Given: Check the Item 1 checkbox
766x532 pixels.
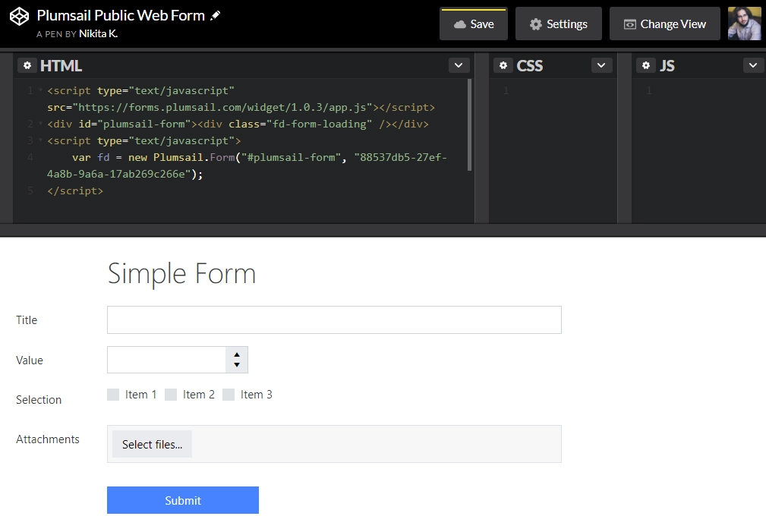Looking at the screenshot, I should coord(114,394).
